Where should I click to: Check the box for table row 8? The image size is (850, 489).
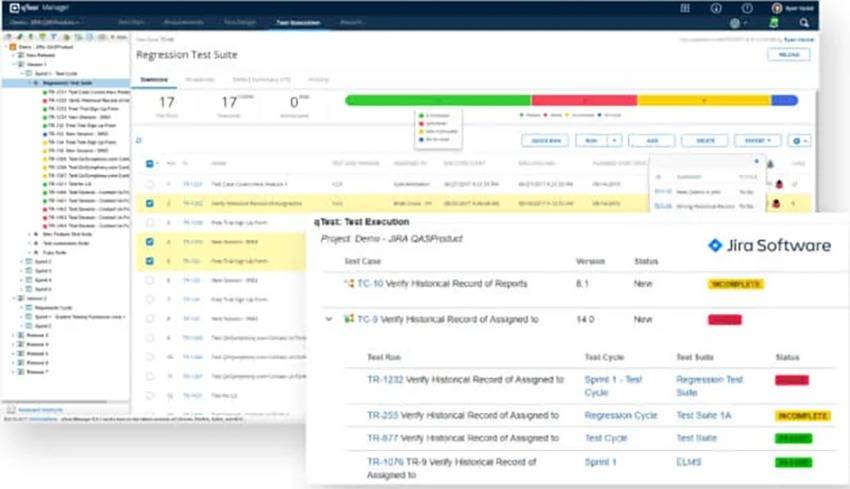point(150,319)
